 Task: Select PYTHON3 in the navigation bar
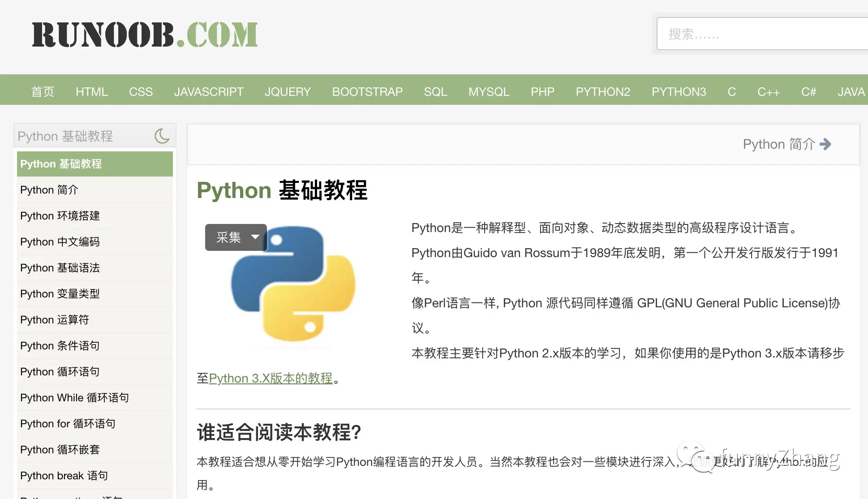pos(679,92)
